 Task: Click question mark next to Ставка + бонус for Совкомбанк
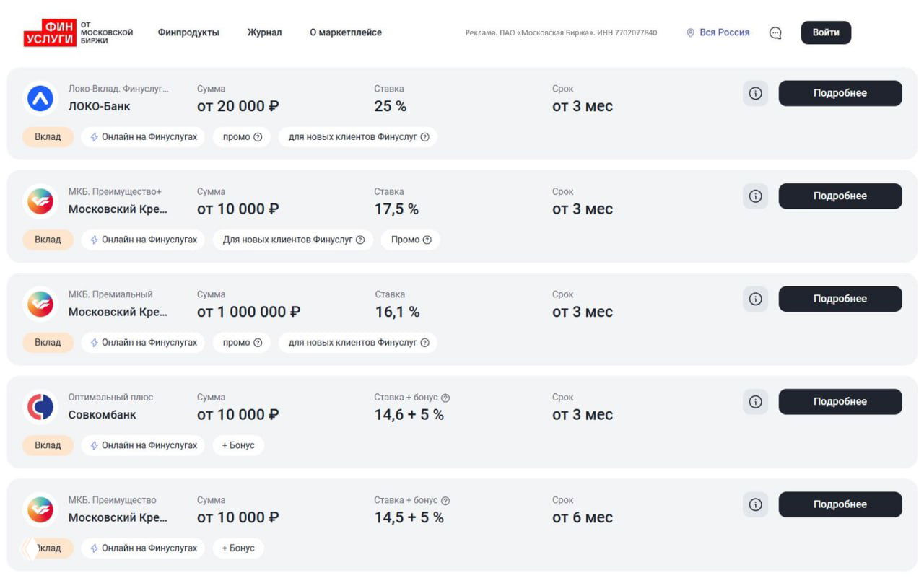pyautogui.click(x=445, y=398)
